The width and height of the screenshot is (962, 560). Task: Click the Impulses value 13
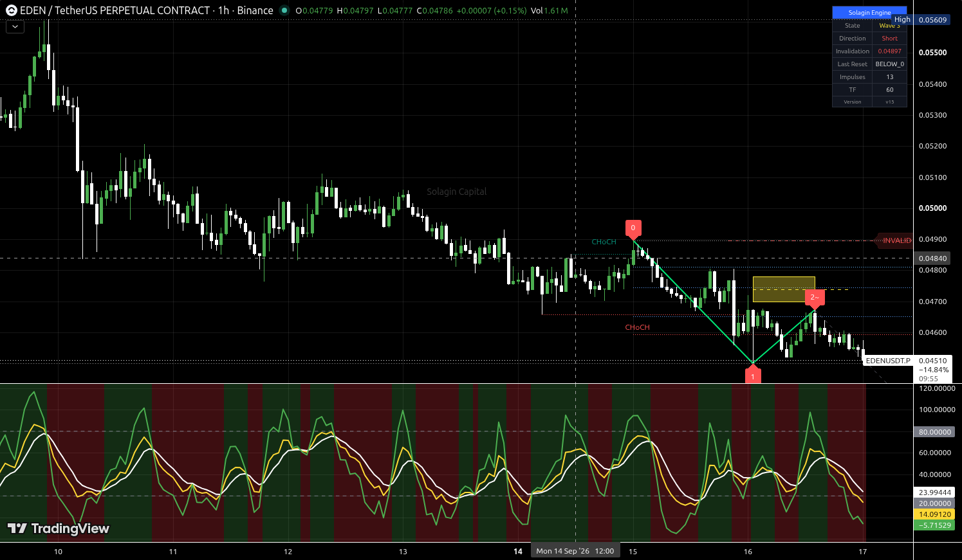click(x=889, y=77)
